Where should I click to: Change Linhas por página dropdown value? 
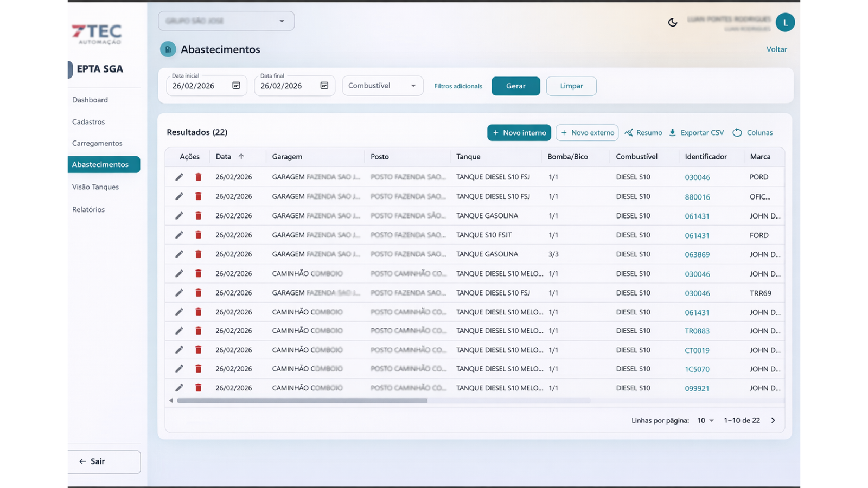705,420
